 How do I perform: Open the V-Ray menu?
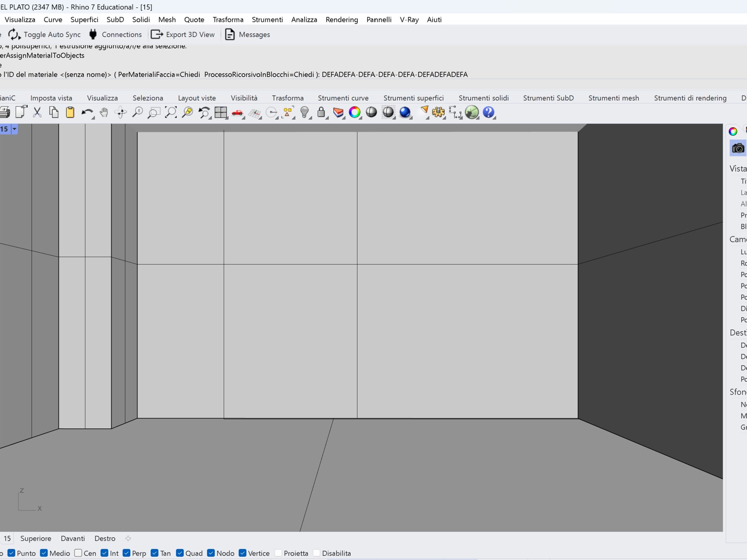(409, 19)
